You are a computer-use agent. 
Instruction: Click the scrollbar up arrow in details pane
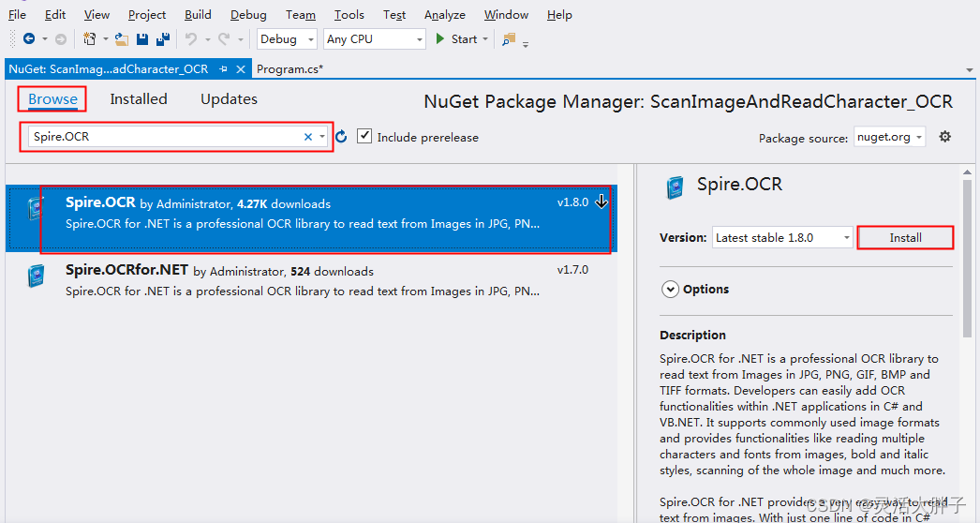(x=968, y=172)
